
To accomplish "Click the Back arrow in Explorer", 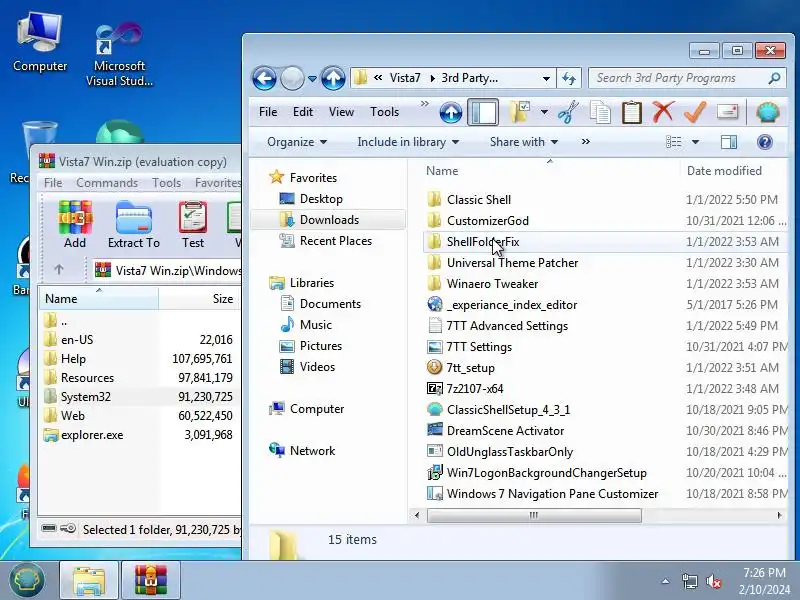I will click(x=264, y=79).
